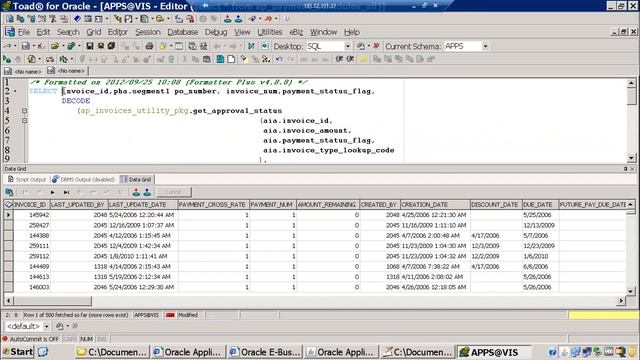Viewport: 640px width, 360px height.
Task: Click the Schema Browser icon in top toolbar
Action: coord(20,19)
